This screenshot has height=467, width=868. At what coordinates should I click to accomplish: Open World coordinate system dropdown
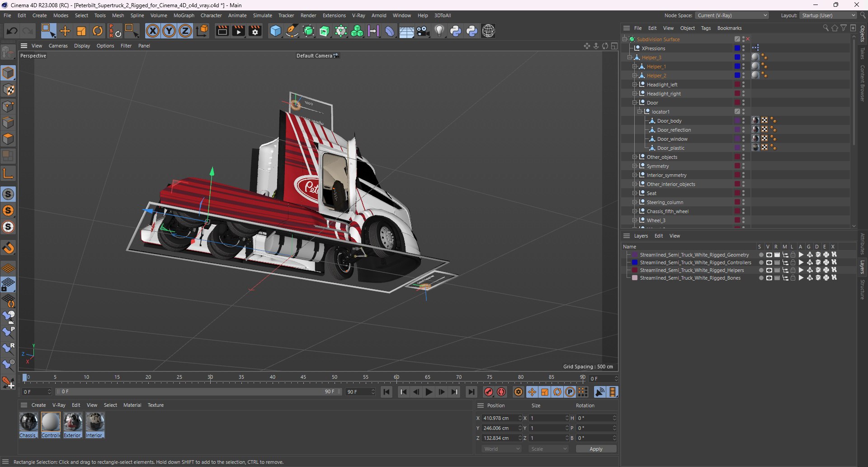click(501, 449)
